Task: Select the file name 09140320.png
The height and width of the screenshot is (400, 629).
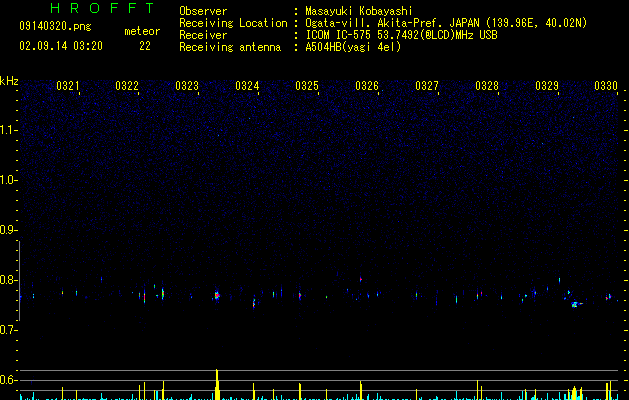Action: 55,27
